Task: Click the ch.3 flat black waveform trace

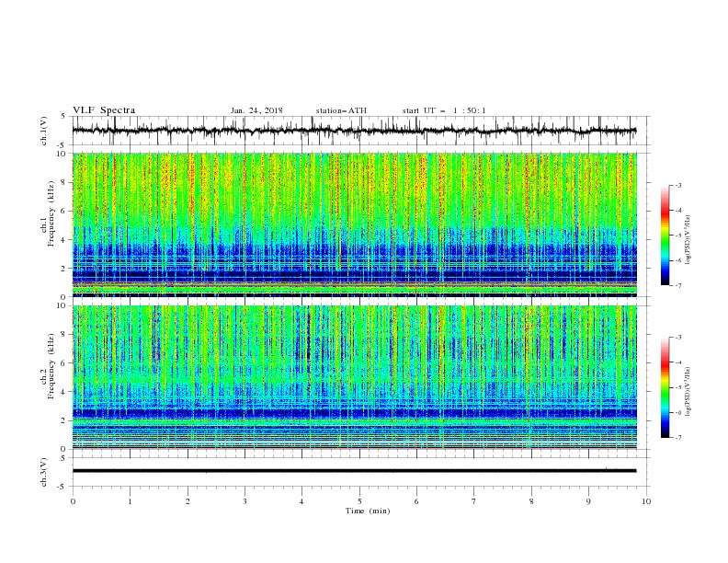Action: 354,471
